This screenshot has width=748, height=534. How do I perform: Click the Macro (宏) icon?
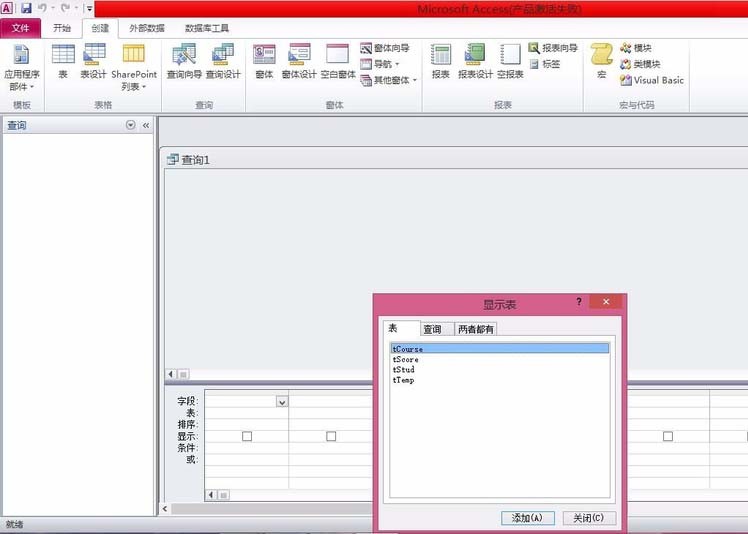coord(601,61)
